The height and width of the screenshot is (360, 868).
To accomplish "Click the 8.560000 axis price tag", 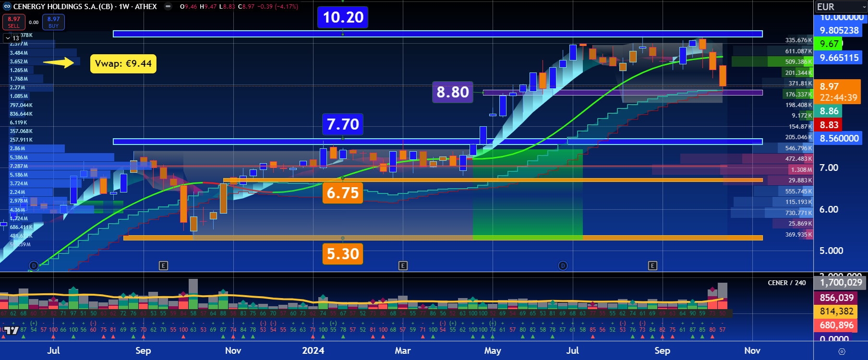I will 839,139.
